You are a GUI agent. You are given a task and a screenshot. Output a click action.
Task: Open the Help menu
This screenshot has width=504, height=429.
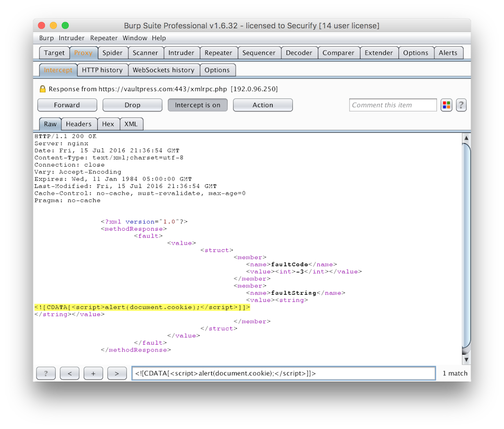point(159,38)
